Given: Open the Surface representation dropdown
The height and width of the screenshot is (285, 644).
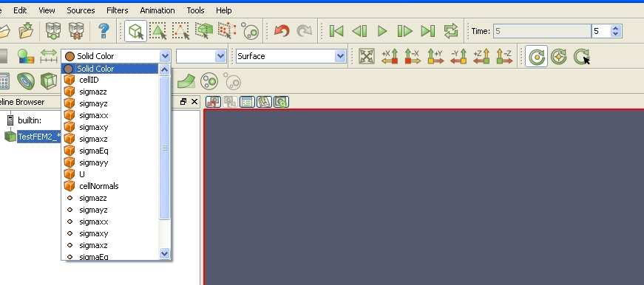Looking at the screenshot, I should (x=291, y=56).
